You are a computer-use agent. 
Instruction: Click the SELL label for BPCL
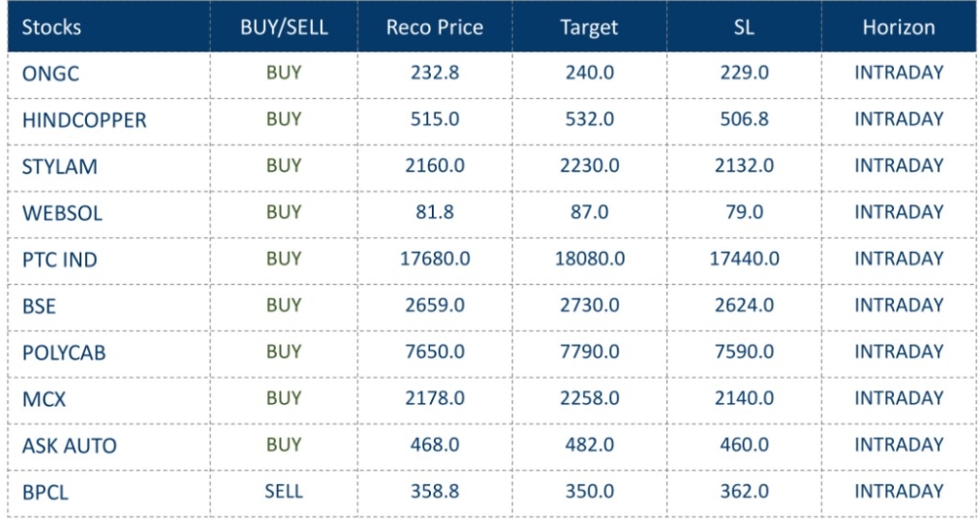tap(284, 491)
